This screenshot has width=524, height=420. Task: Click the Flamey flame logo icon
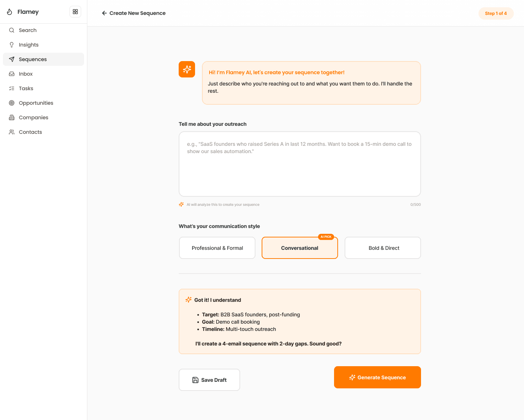pos(10,12)
